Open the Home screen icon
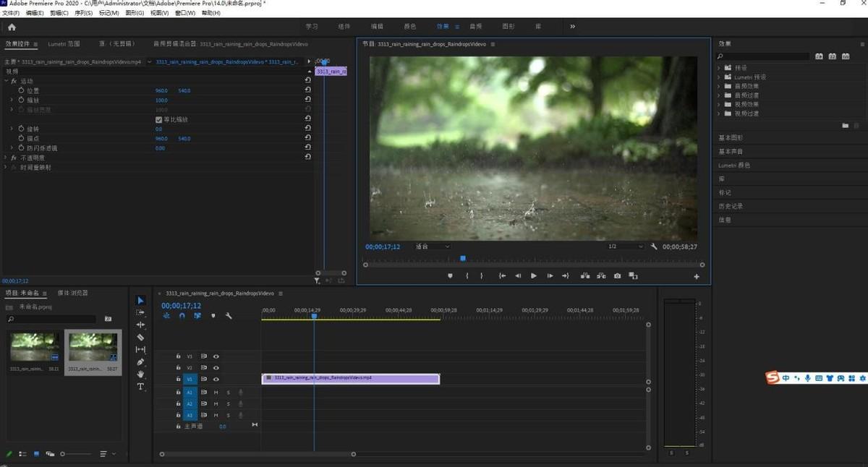Screen dimensions: 868x467 tap(12, 27)
